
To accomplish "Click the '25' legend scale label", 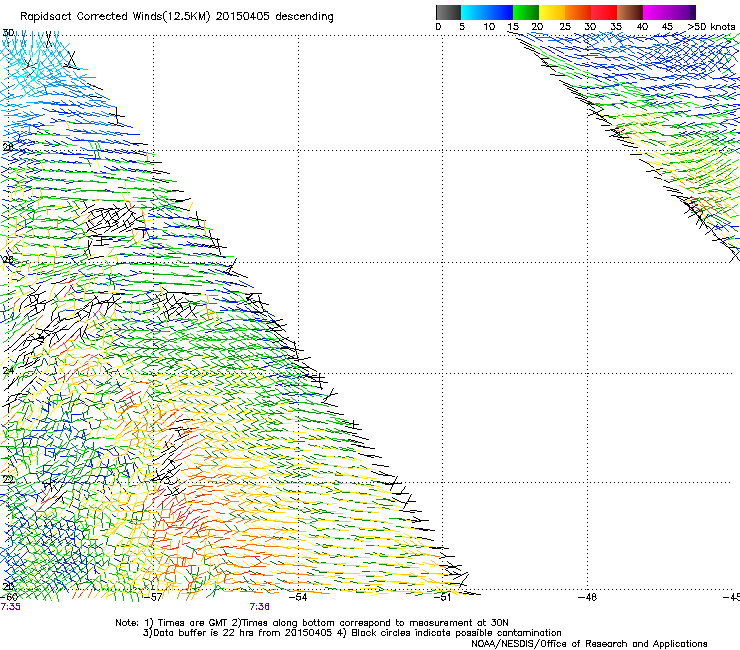I will tap(565, 27).
